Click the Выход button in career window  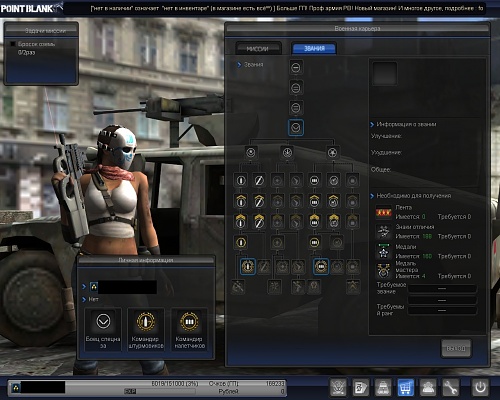(x=456, y=349)
